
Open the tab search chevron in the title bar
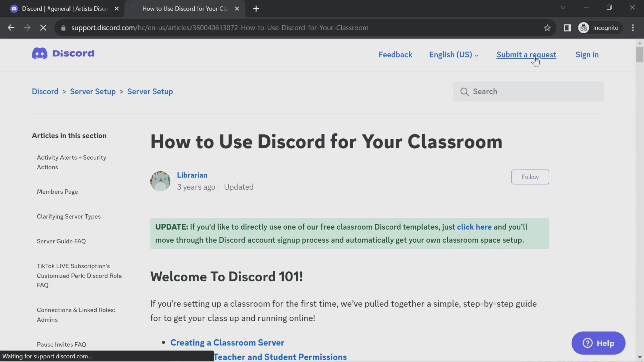click(563, 7)
